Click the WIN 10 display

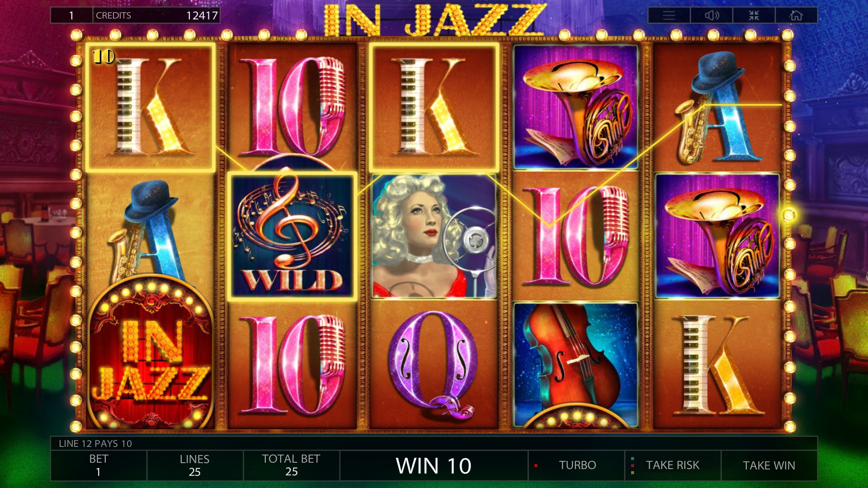pyautogui.click(x=434, y=465)
